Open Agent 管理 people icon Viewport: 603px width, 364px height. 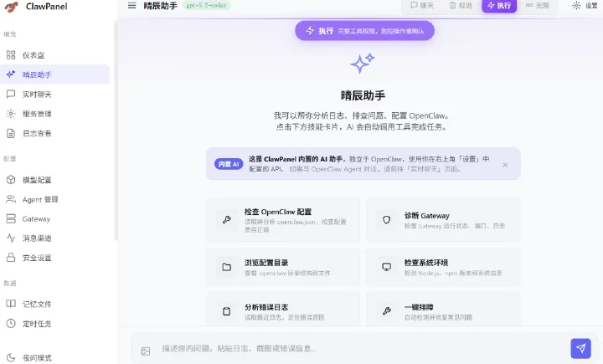[x=11, y=199]
